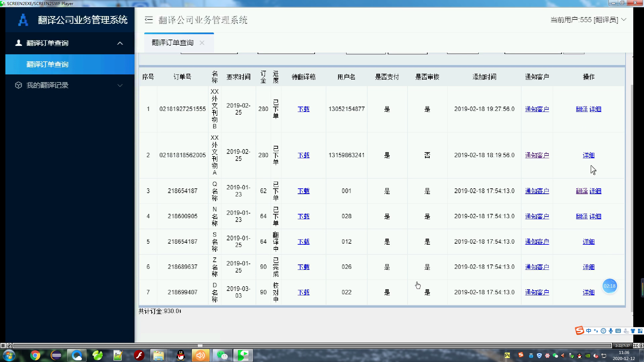This screenshot has height=362, width=644.
Task: Click the player seek bar thumb
Action: [200, 346]
